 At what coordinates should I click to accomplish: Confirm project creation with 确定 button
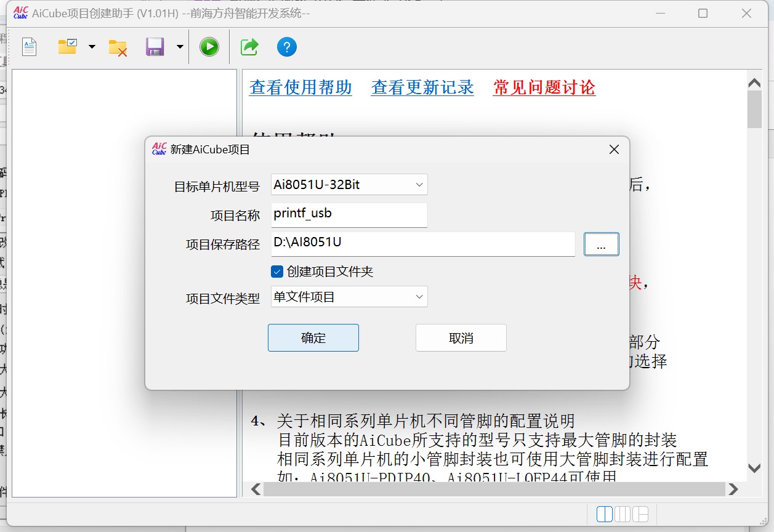click(313, 337)
